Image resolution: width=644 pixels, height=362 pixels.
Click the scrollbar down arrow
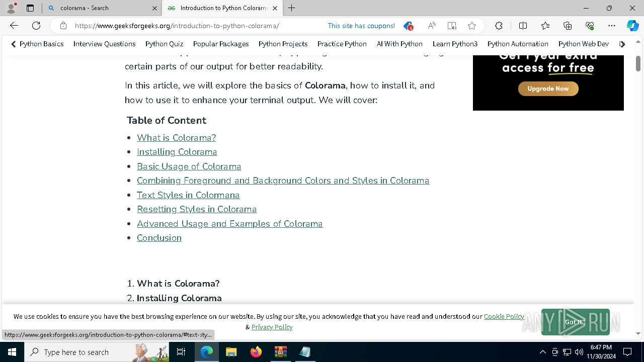coord(638,333)
